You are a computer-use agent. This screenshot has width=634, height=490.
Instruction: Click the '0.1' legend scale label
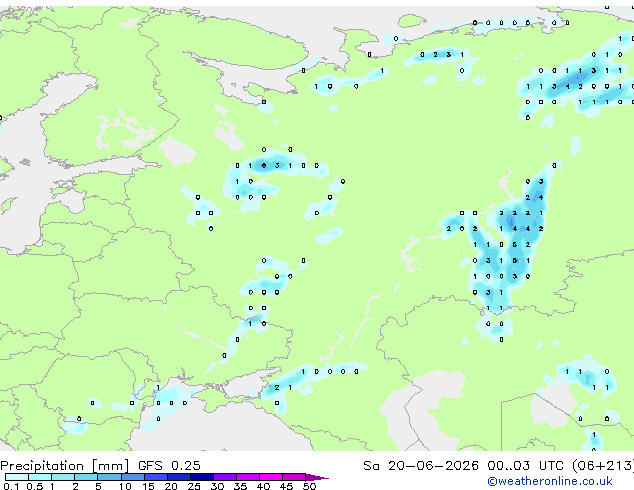coord(11,486)
